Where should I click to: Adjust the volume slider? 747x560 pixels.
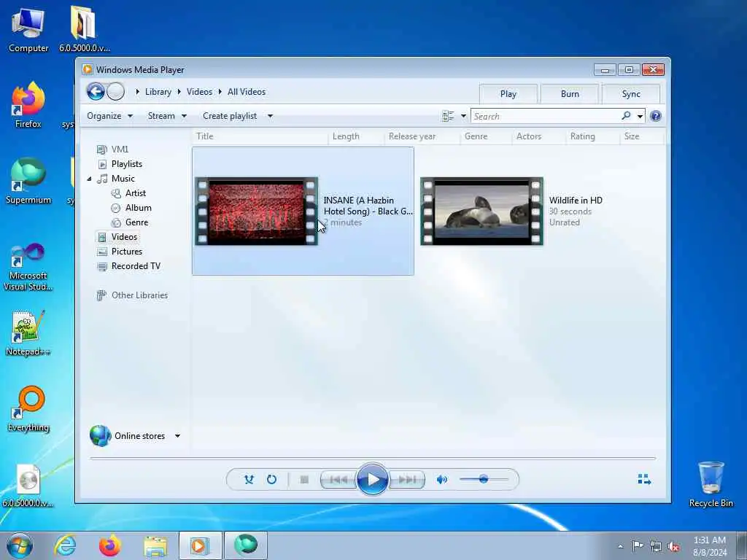(484, 479)
